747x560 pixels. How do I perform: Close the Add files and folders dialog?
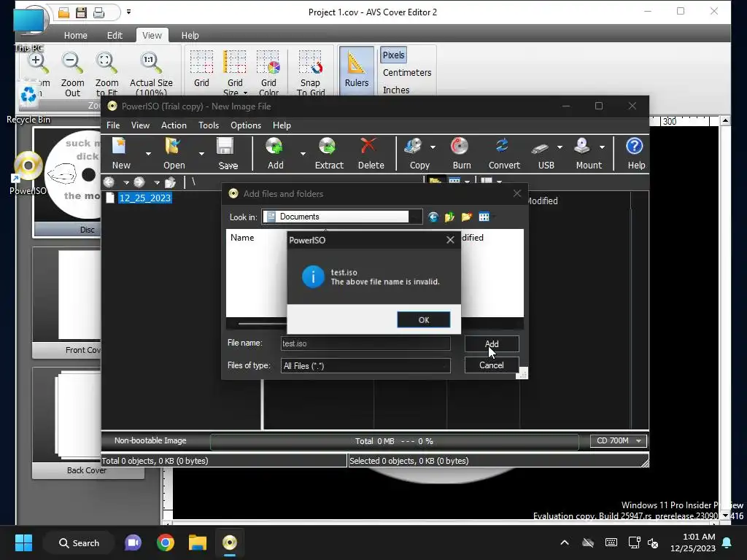[x=517, y=193]
